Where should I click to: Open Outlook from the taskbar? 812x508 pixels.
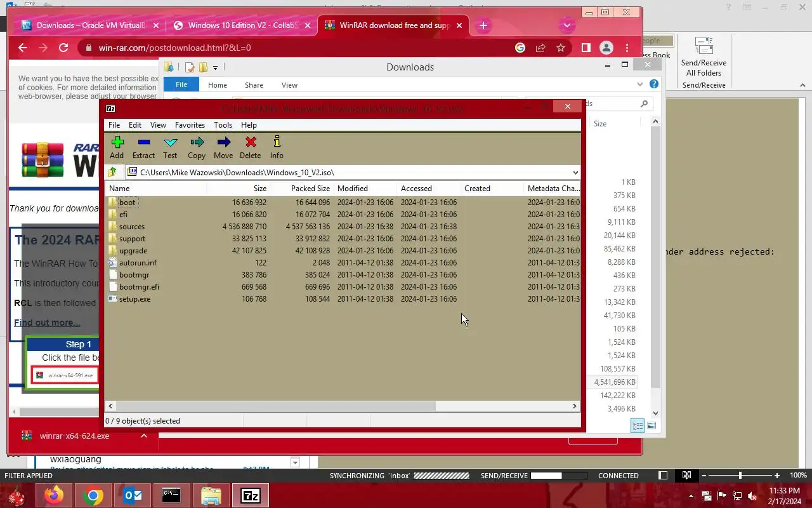(133, 495)
